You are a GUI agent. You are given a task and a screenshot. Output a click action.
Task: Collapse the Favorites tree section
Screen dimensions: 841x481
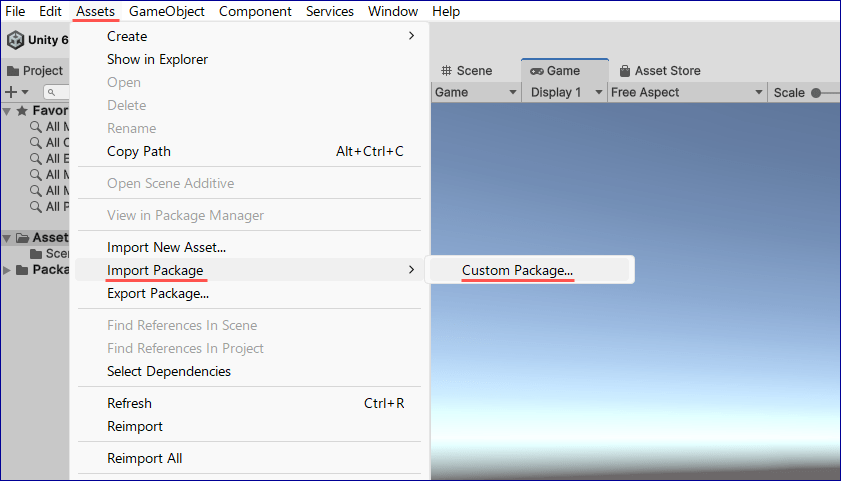coord(8,111)
